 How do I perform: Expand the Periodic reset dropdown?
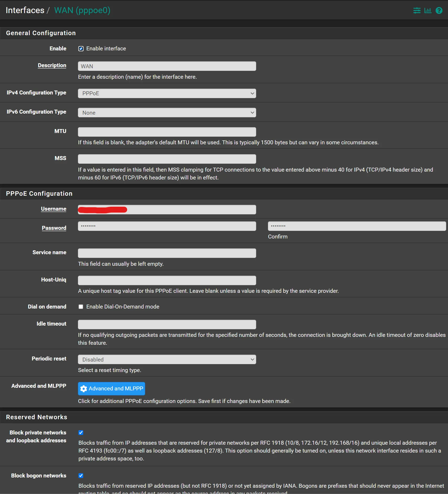[x=167, y=359]
